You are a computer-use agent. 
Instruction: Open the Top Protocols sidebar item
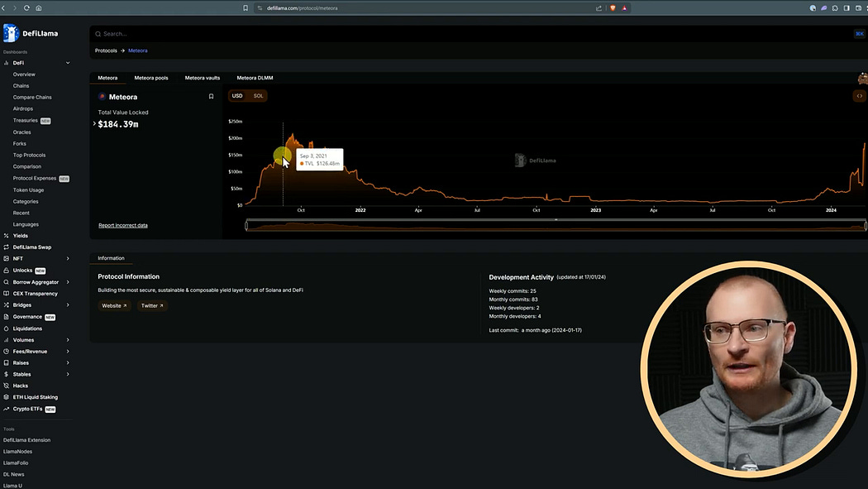(29, 155)
